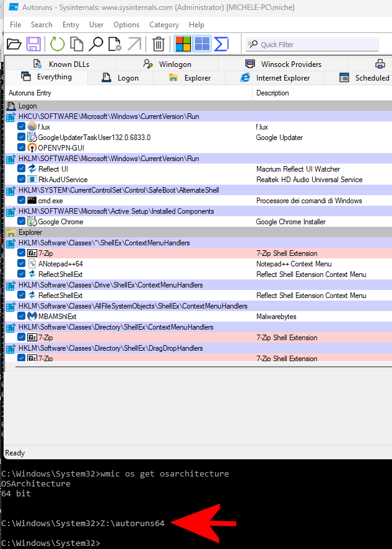392x549 pixels.
Task: Select the SafeBoot\AlternateShell registry key row
Action: coord(199,190)
